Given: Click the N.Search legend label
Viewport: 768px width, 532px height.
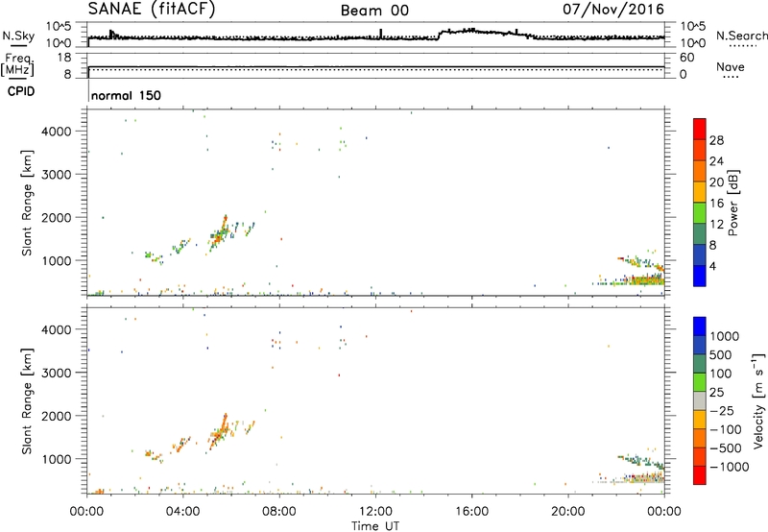Looking at the screenshot, I should coord(741,36).
